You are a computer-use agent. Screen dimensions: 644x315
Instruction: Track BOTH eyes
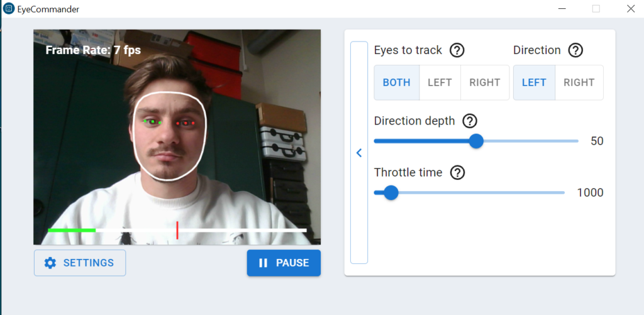(397, 82)
